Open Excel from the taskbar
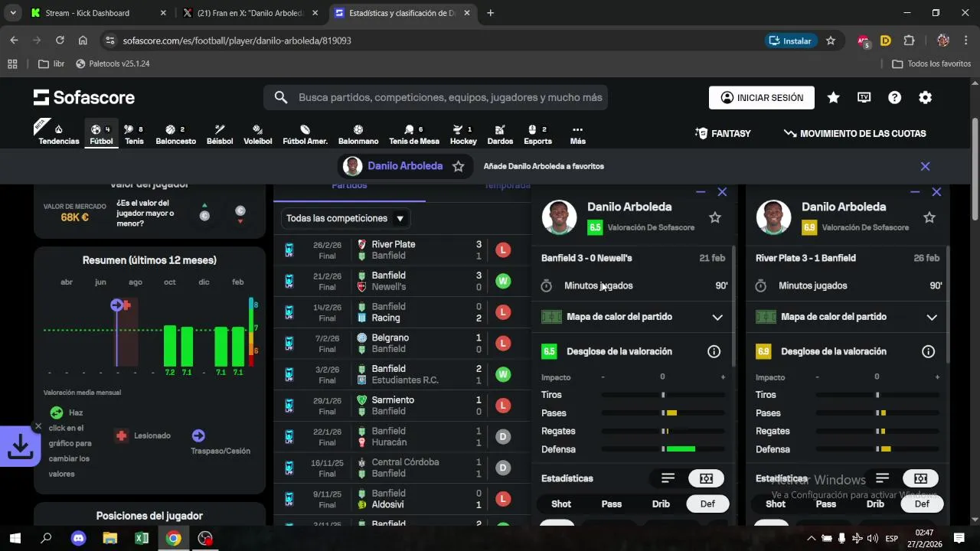The image size is (980, 551). point(142,538)
